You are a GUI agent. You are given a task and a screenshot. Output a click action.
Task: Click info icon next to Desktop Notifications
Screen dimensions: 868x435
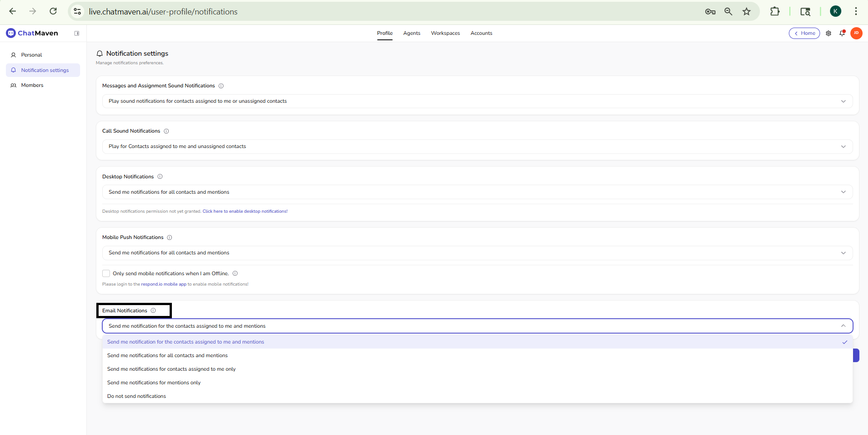click(160, 177)
